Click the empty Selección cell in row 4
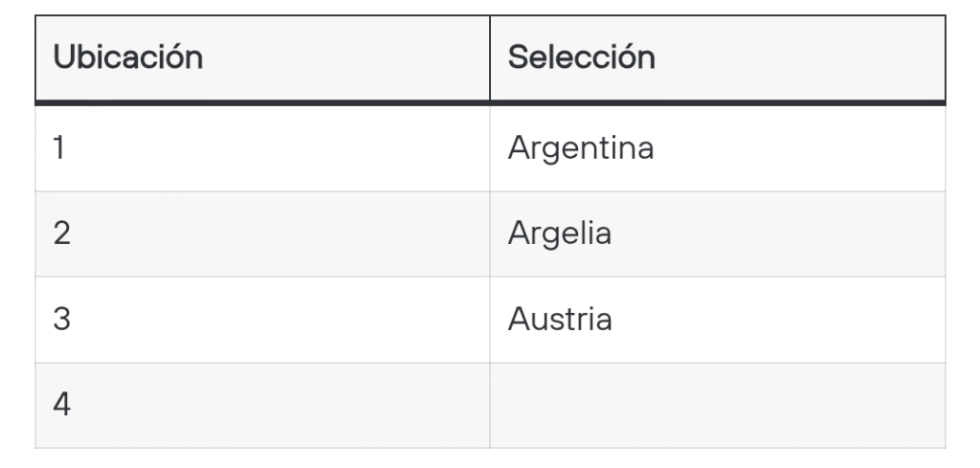Screen dimensions: 980x468 point(718,405)
